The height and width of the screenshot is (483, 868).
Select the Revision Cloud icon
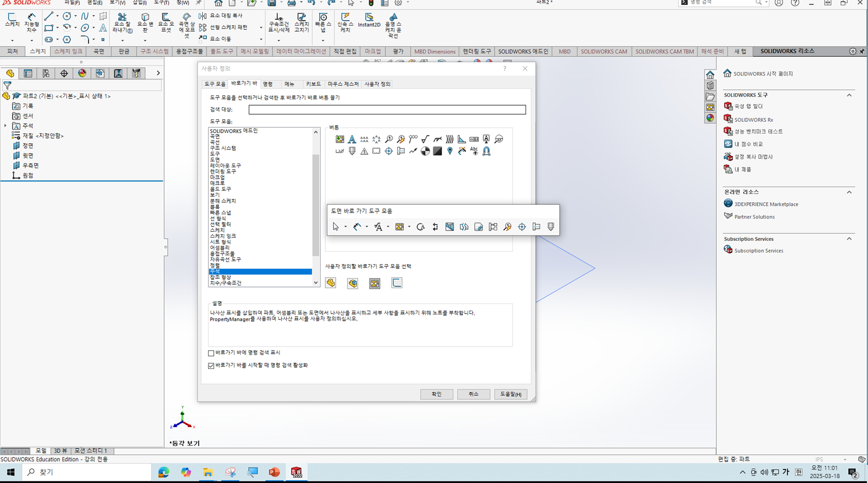click(376, 151)
